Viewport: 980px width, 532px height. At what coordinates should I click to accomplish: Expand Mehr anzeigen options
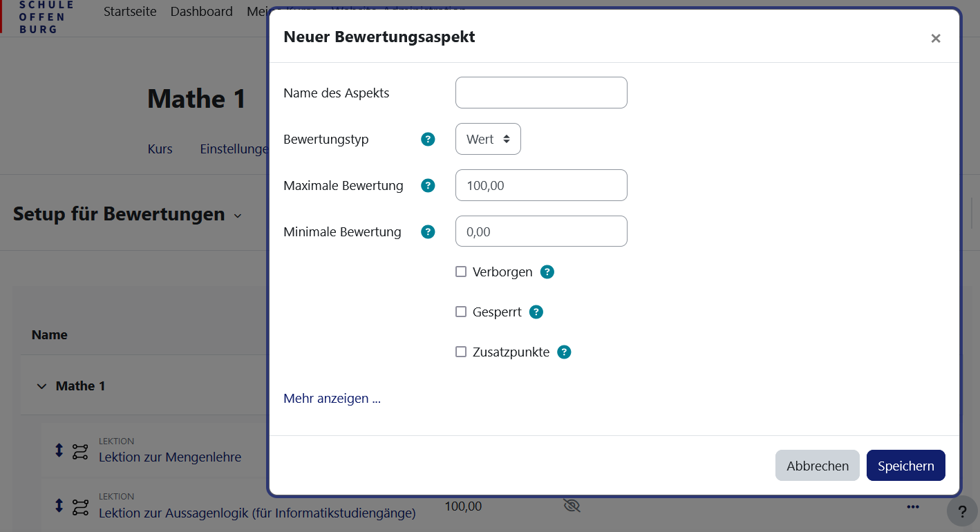click(332, 399)
